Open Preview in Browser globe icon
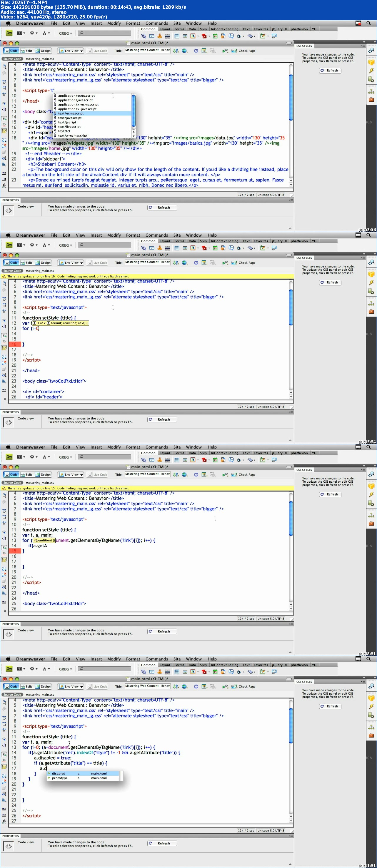Image resolution: width=377 pixels, height=868 pixels. (184, 51)
